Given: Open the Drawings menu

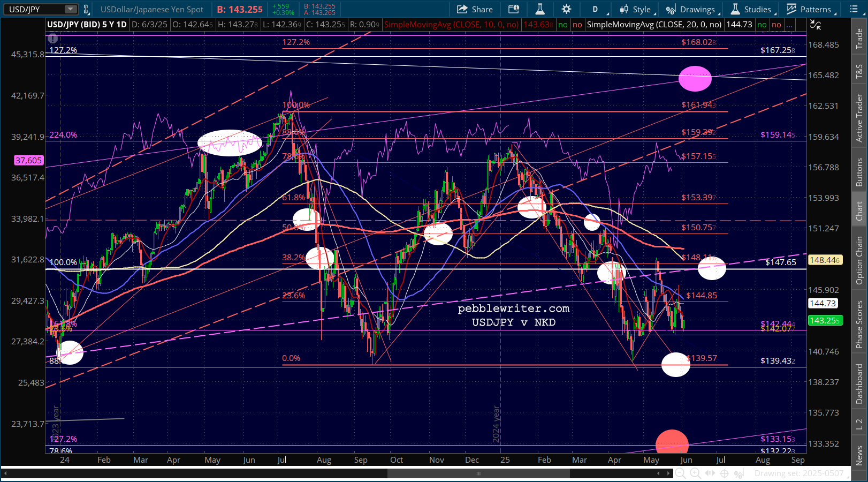Looking at the screenshot, I should 692,9.
